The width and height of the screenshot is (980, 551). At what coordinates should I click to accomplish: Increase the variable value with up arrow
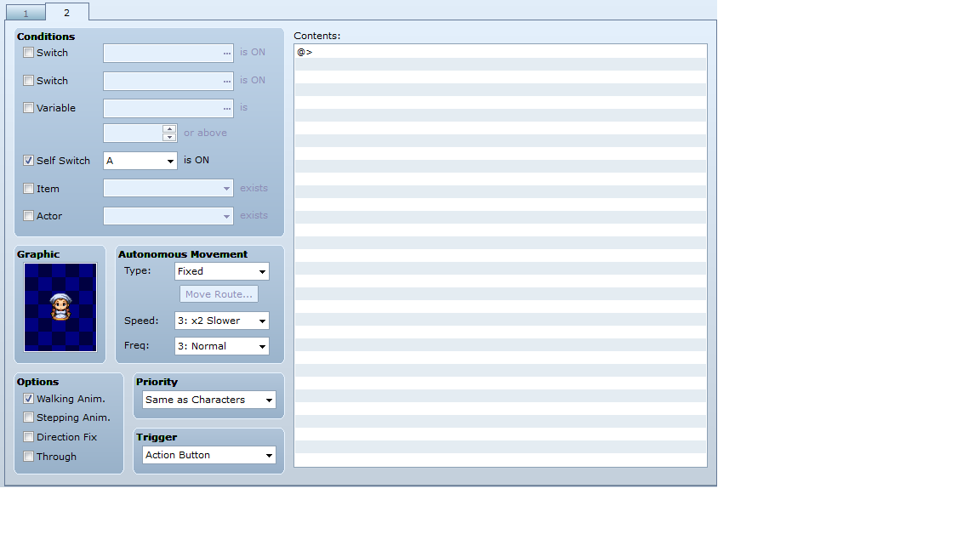pos(169,128)
